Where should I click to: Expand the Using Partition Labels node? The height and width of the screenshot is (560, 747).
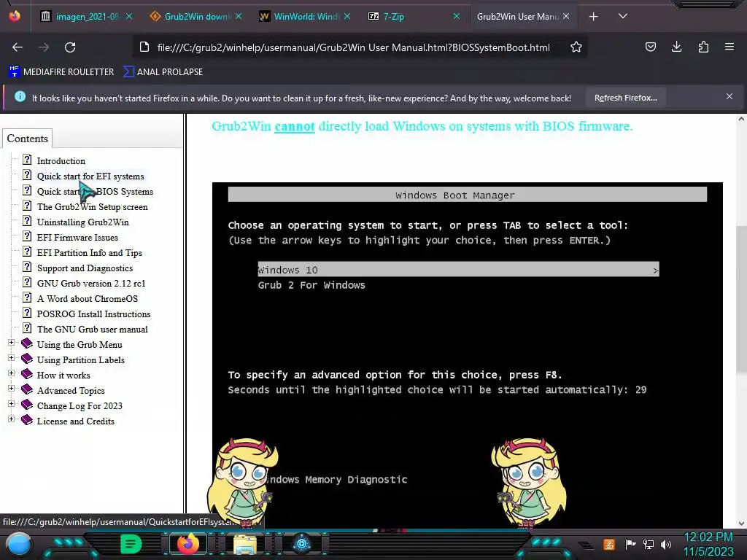[12, 357]
